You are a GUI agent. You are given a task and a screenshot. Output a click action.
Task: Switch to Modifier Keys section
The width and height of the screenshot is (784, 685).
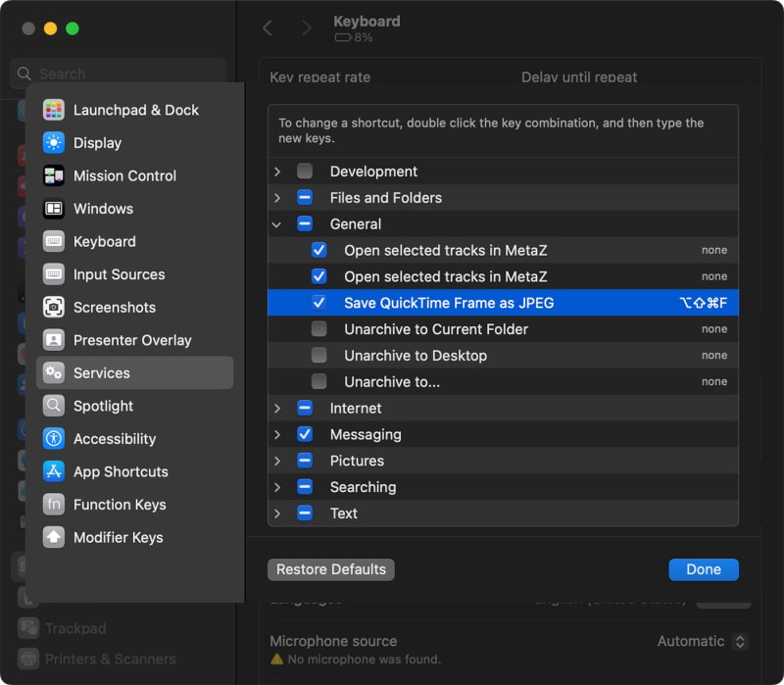(x=118, y=538)
